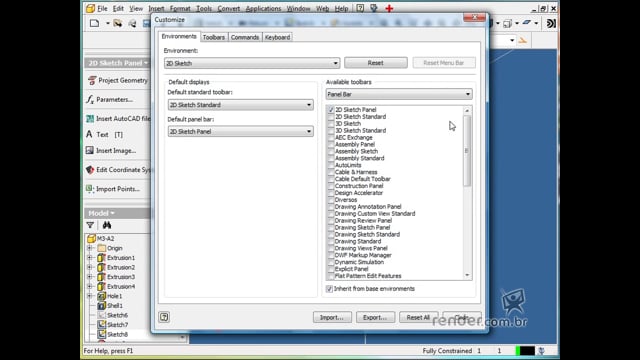Toggle Inherit from base environments checkbox
640x360 pixels.
point(329,289)
